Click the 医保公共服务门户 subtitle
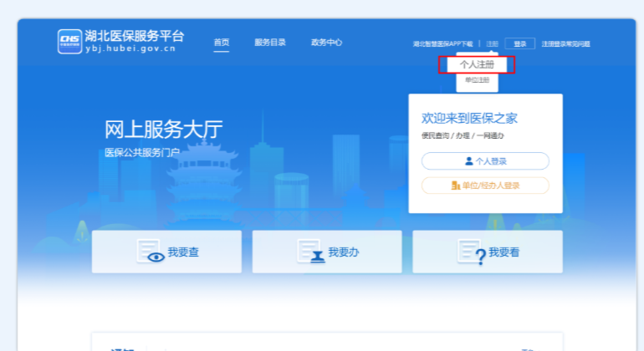This screenshot has width=644, height=351. click(142, 153)
